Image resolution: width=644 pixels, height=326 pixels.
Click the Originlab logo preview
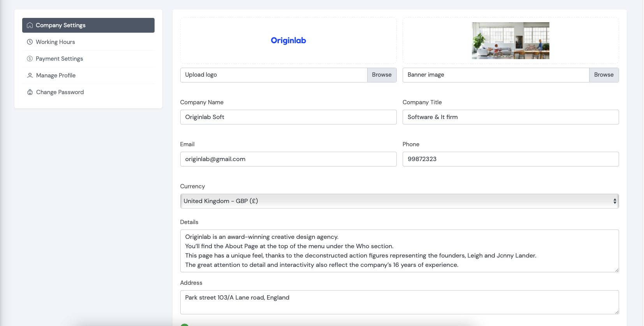[x=289, y=40]
